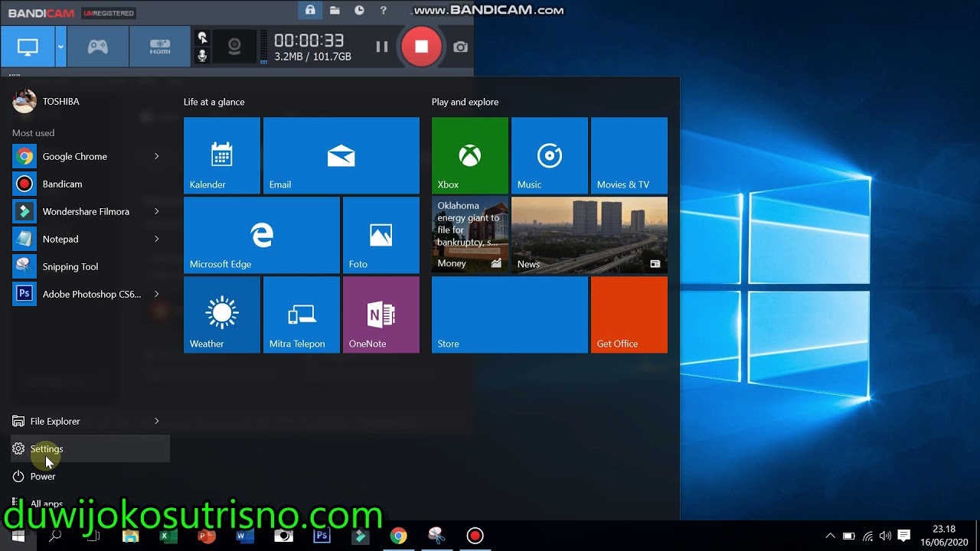Select Bandicam HDMI device recording mode
980x551 pixels.
point(160,47)
